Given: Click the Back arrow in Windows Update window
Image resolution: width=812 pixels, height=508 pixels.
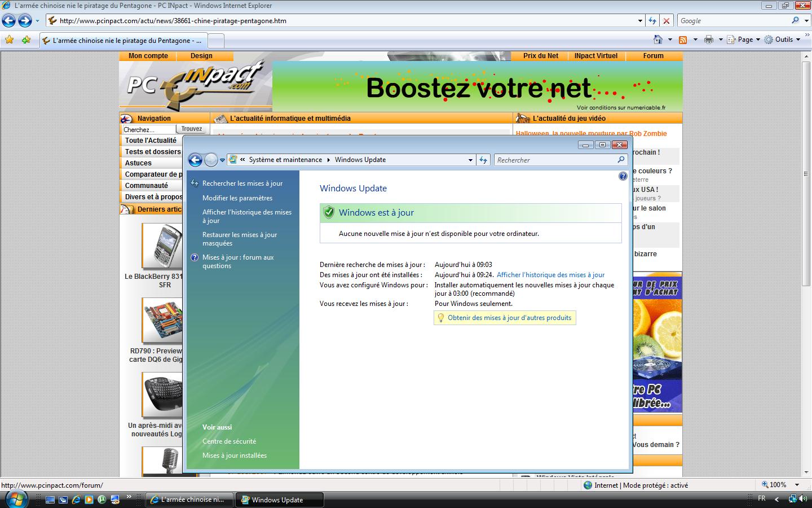Looking at the screenshot, I should [x=195, y=160].
